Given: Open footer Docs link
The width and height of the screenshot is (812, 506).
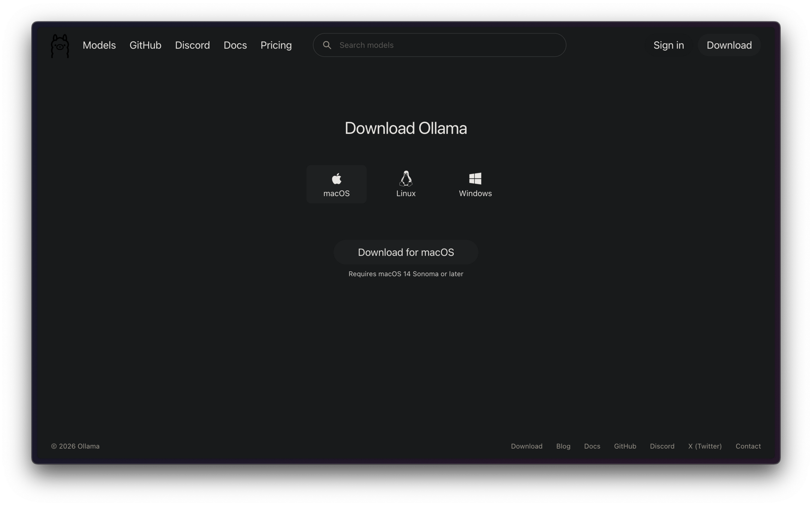Looking at the screenshot, I should point(592,446).
